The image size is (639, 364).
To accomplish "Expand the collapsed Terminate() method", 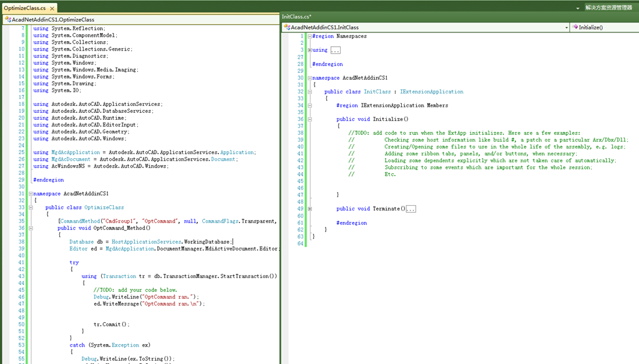I will 310,209.
